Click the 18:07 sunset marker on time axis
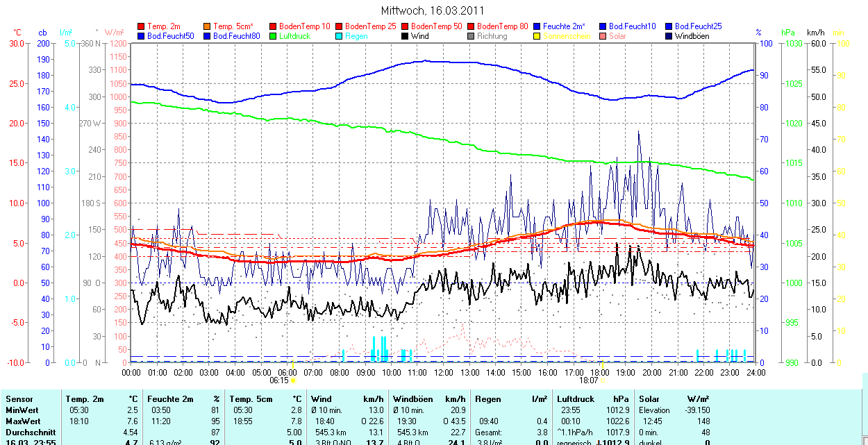 point(589,380)
